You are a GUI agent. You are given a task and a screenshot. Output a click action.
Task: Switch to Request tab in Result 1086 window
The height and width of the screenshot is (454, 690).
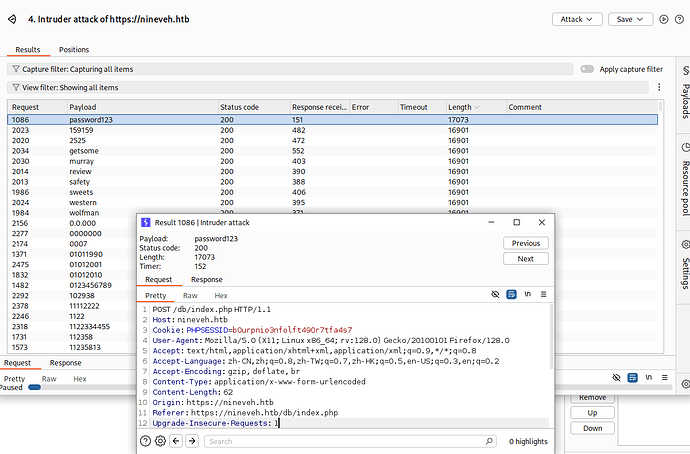158,279
